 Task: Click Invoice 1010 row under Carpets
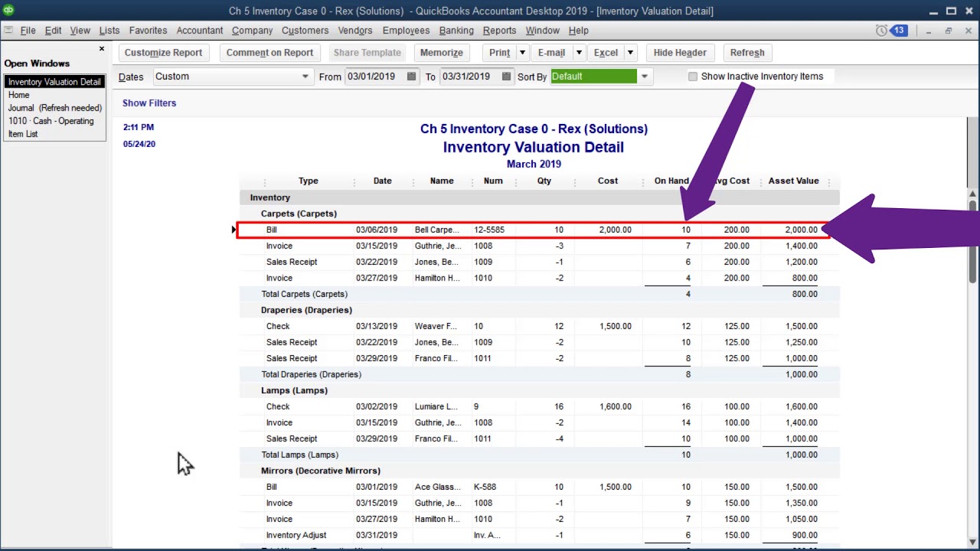click(x=538, y=279)
